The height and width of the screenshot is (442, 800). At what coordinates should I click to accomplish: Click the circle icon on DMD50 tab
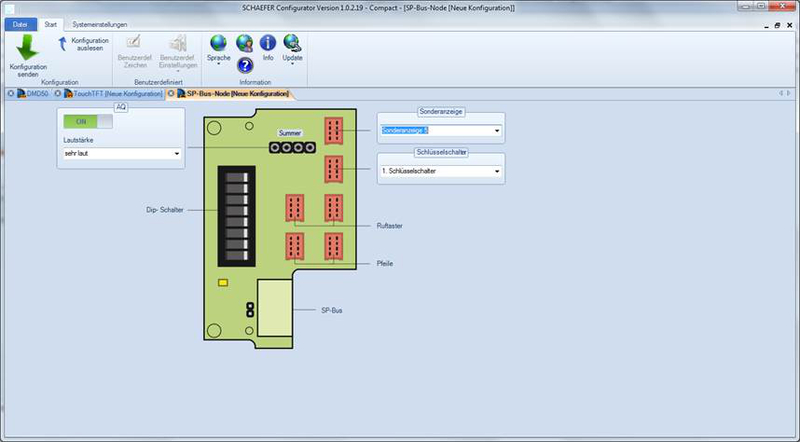click(x=11, y=94)
